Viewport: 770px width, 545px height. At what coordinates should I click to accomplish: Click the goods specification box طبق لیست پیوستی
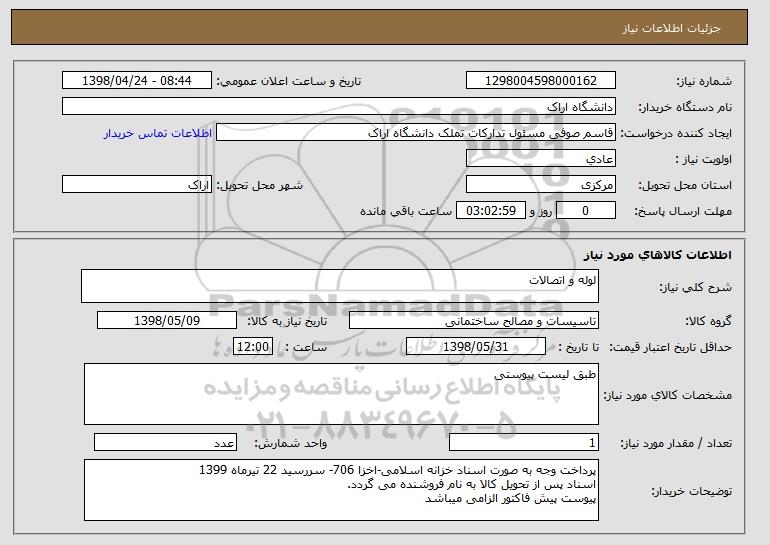pos(341,394)
